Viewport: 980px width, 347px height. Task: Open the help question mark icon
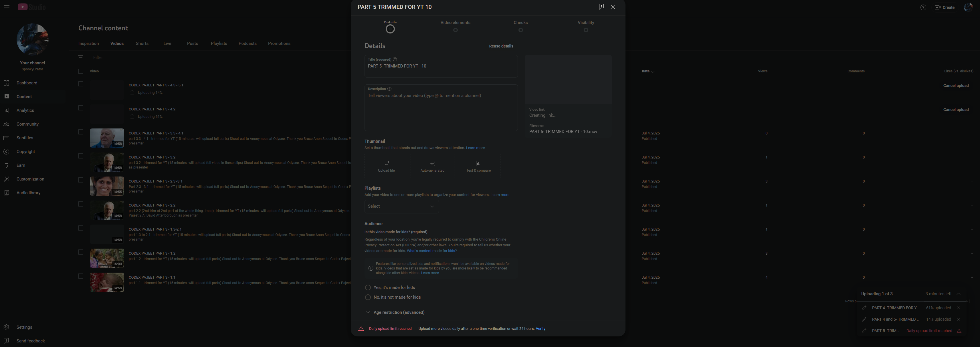click(x=923, y=7)
